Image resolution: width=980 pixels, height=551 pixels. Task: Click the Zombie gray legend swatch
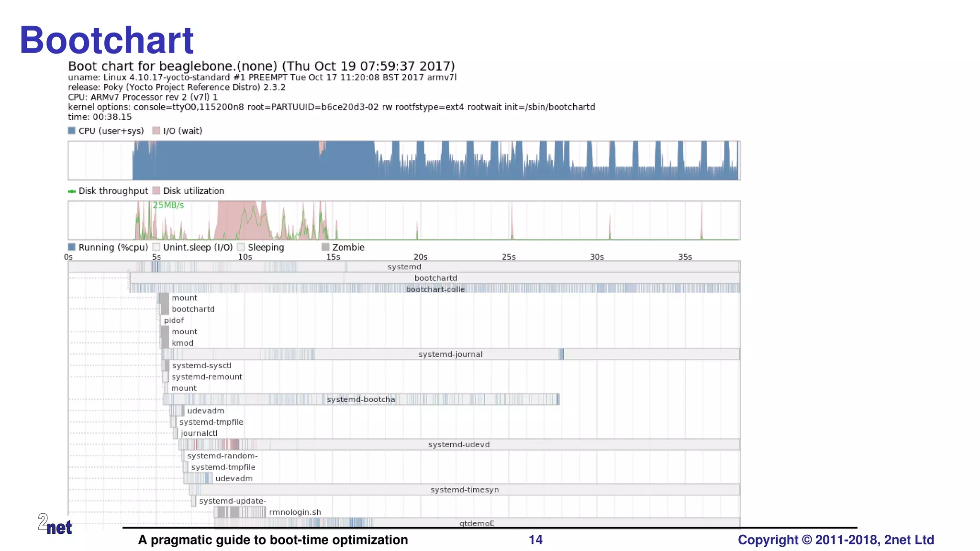tap(325, 247)
